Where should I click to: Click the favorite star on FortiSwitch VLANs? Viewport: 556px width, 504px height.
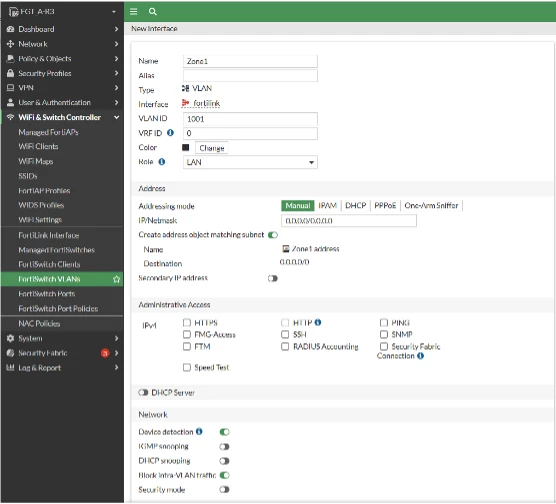116,279
